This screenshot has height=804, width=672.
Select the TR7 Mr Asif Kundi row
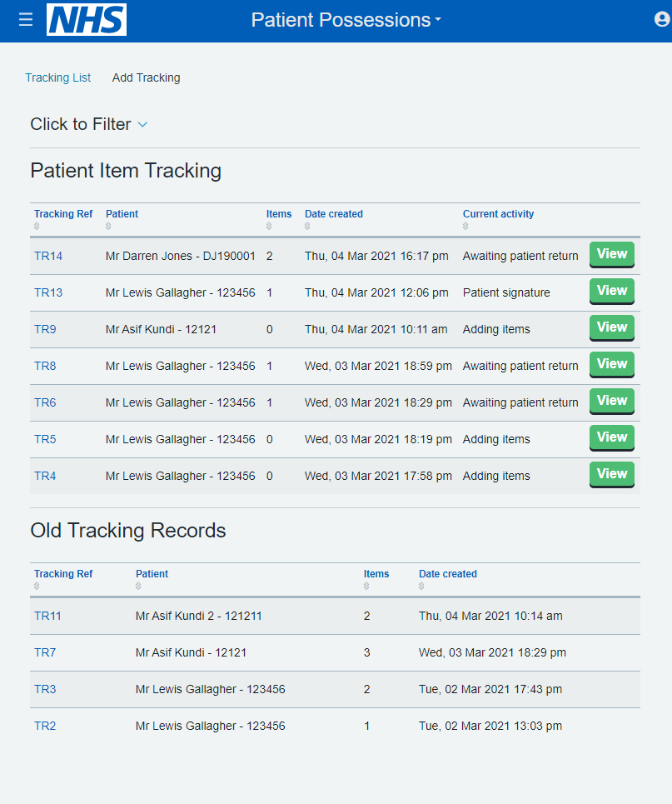click(191, 652)
